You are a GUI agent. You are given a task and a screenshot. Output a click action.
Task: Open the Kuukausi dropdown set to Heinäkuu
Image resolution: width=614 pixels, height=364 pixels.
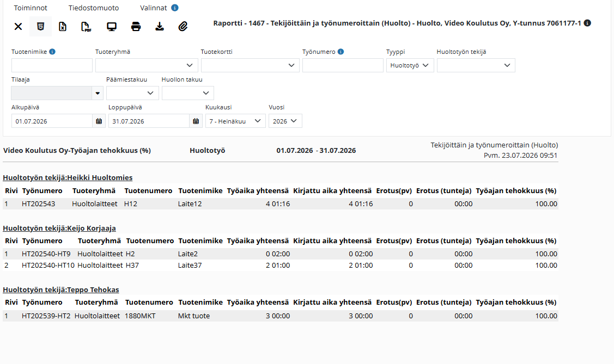point(235,121)
